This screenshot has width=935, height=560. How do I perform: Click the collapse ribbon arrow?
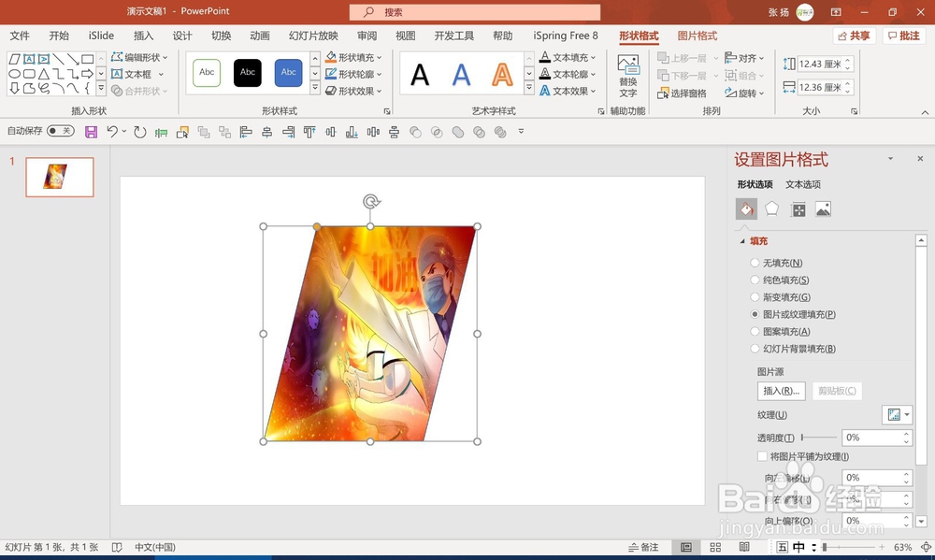[925, 112]
